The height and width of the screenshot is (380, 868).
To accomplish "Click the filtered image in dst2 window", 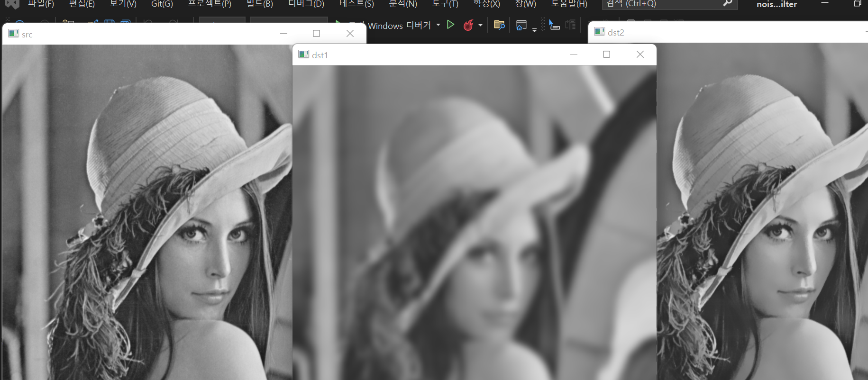I will (762, 211).
